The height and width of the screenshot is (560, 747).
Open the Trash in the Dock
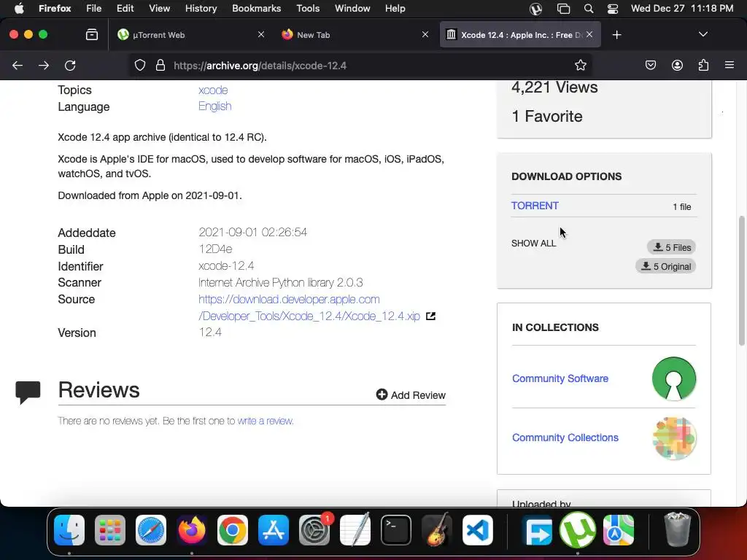pyautogui.click(x=677, y=530)
